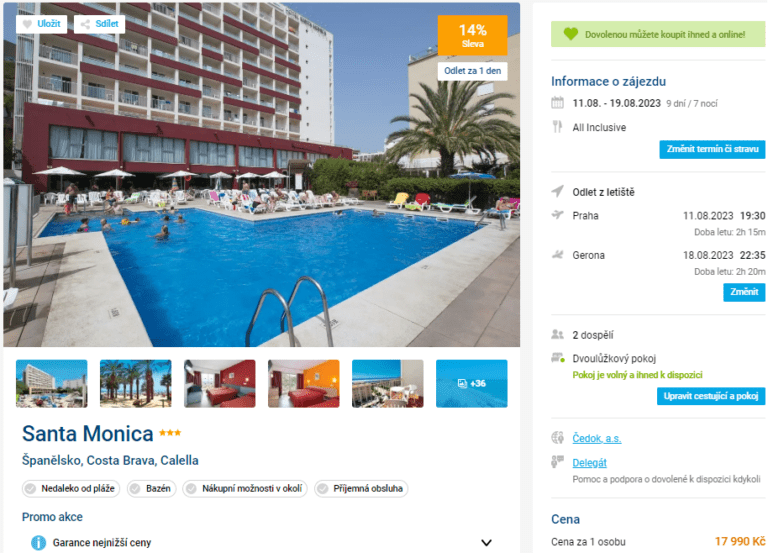Open the Delegát link
Viewport: 768px width, 553px height.
pos(589,462)
